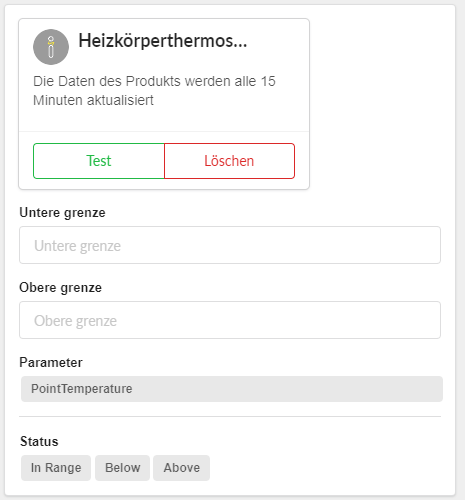Click the divider line above Status
This screenshot has width=465, height=500.
tap(230, 416)
